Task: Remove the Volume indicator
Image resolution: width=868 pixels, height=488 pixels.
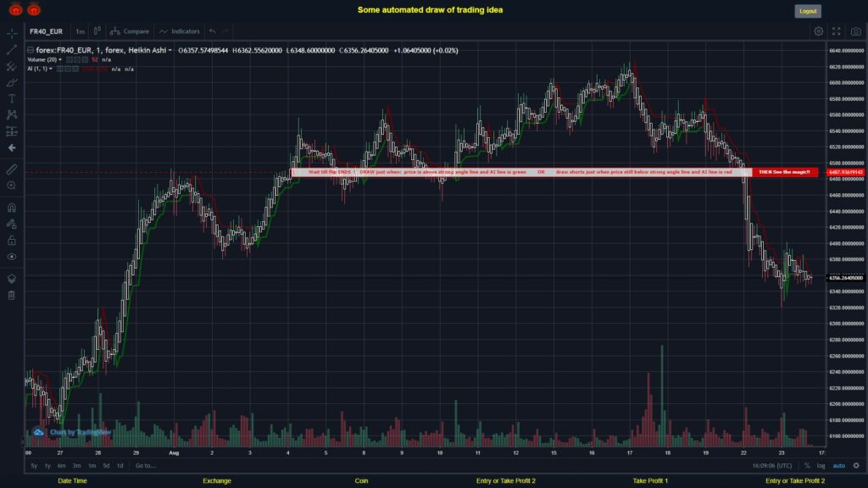Action: click(85, 60)
